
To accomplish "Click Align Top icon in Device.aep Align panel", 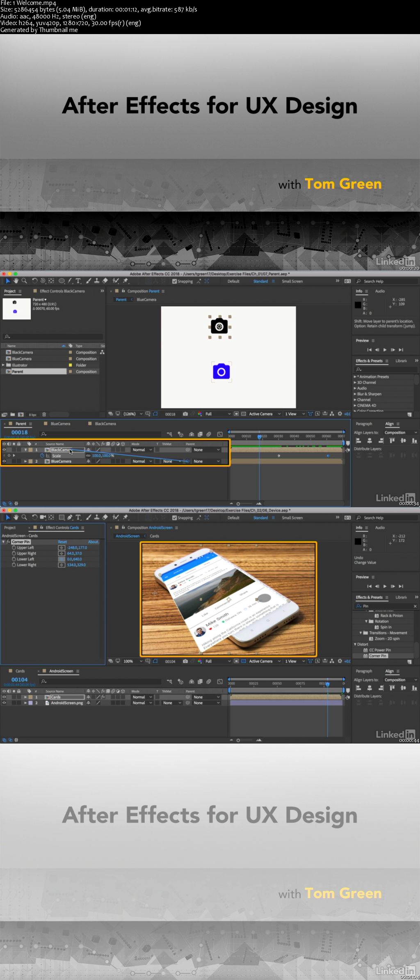I will (x=392, y=688).
